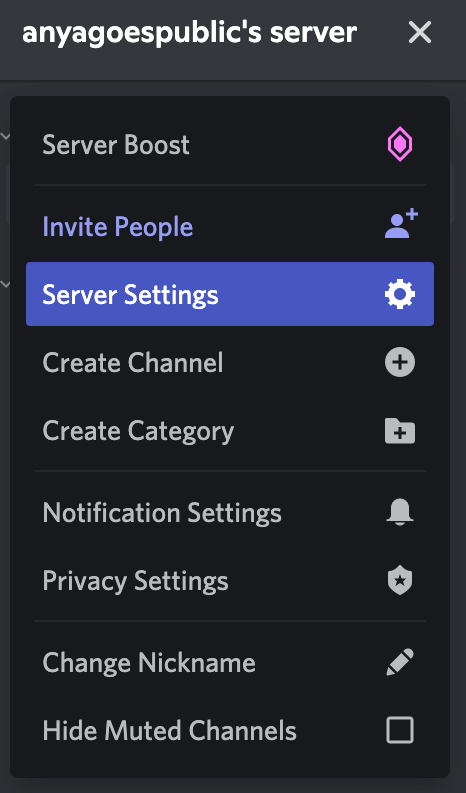Click the Create Channel plus-circle icon
Screen dimensions: 466x793
tap(400, 362)
